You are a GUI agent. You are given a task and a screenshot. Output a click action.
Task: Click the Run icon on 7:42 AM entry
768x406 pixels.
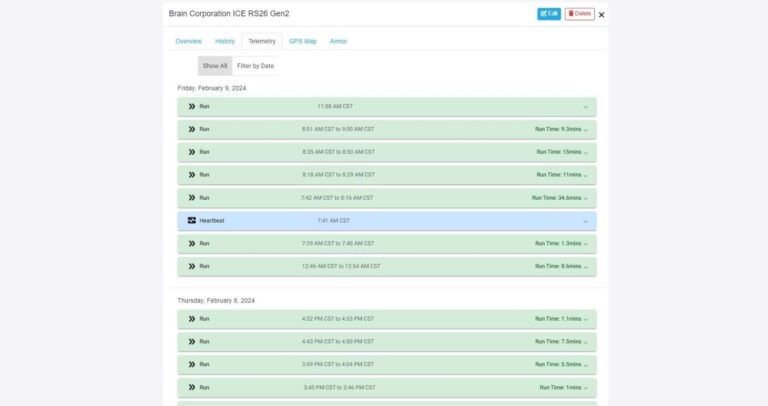(192, 198)
